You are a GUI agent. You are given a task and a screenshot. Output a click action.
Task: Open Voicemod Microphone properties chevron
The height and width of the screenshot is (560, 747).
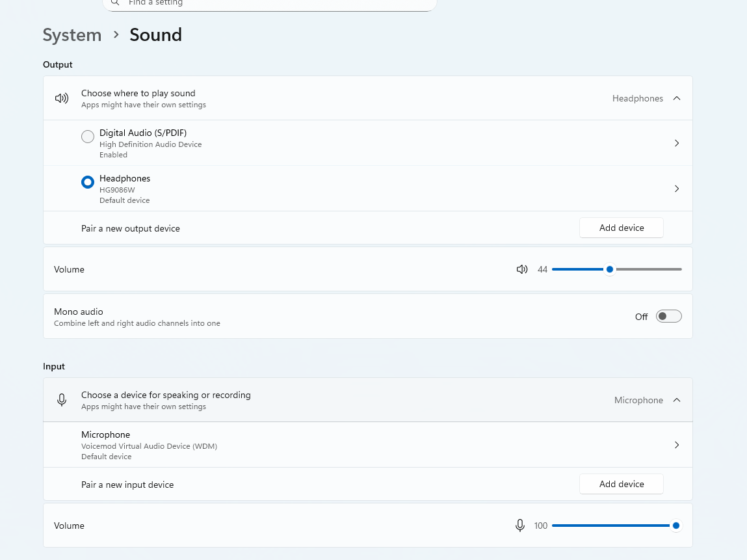(677, 445)
